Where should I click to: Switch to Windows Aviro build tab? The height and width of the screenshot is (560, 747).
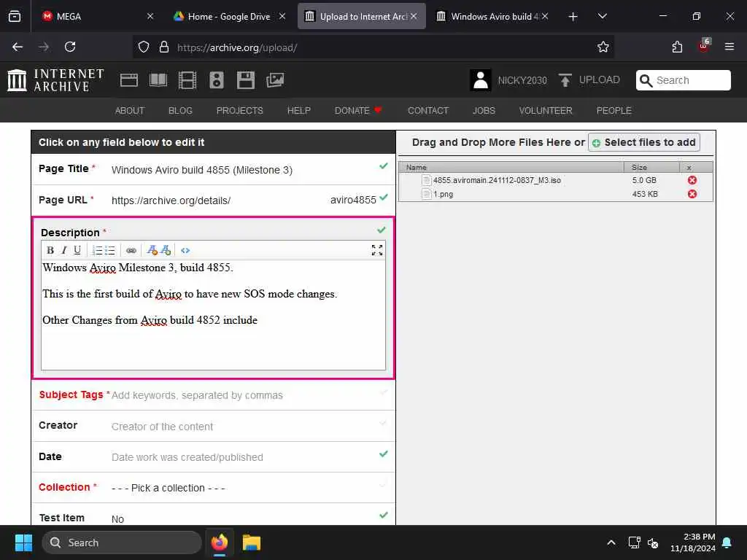click(492, 16)
